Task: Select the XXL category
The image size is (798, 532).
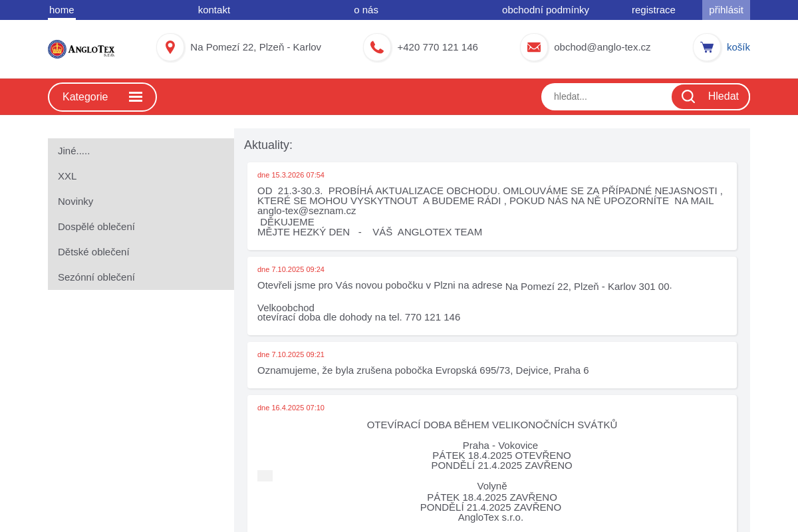Action: [67, 176]
